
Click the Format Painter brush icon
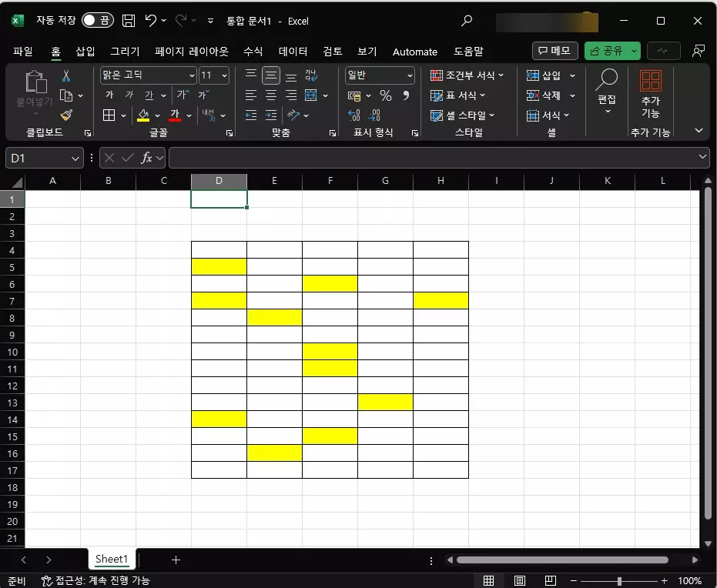[66, 115]
